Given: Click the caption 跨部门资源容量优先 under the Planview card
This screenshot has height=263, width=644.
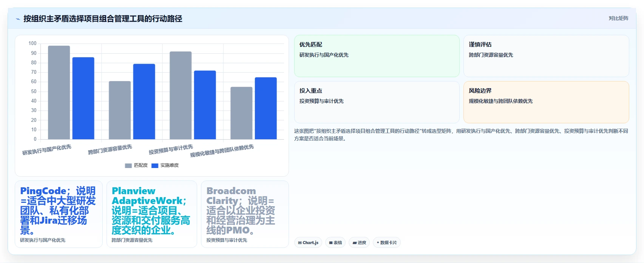Looking at the screenshot, I should pyautogui.click(x=132, y=240).
